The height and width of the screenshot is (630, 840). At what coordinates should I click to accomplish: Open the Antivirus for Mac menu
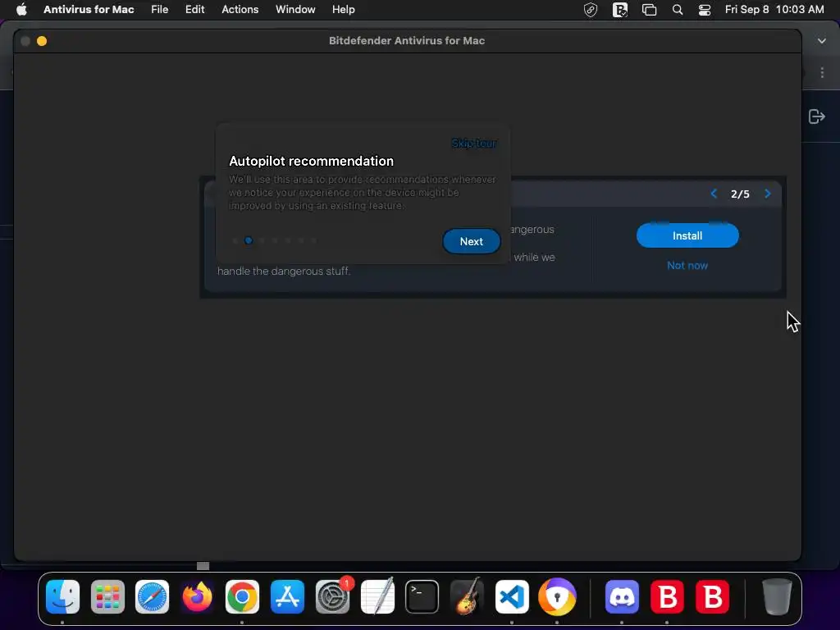pyautogui.click(x=89, y=10)
